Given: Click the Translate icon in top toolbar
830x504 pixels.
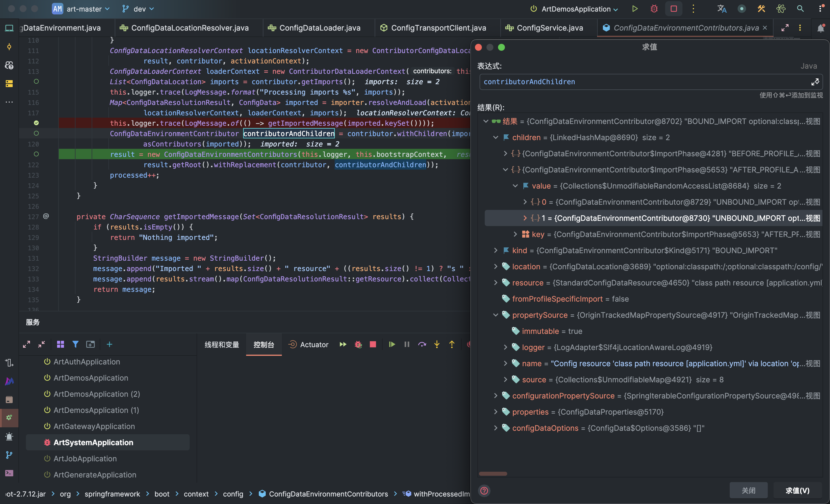Looking at the screenshot, I should point(722,9).
